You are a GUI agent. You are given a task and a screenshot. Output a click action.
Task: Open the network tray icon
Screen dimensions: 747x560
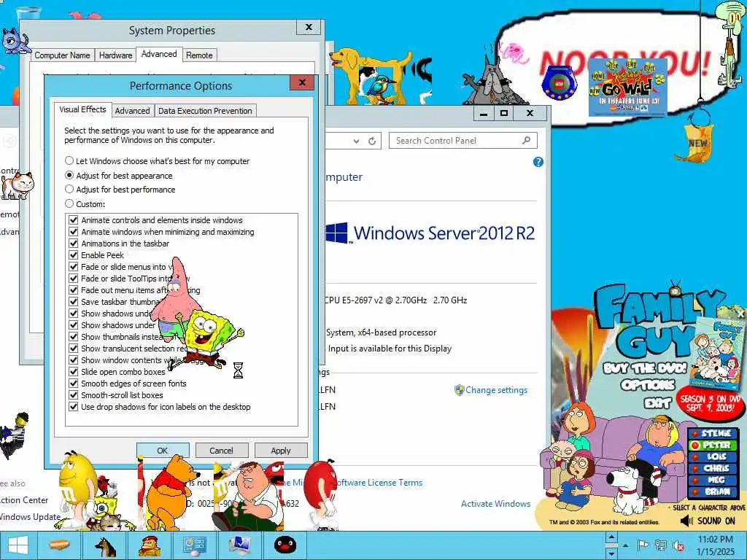point(660,545)
